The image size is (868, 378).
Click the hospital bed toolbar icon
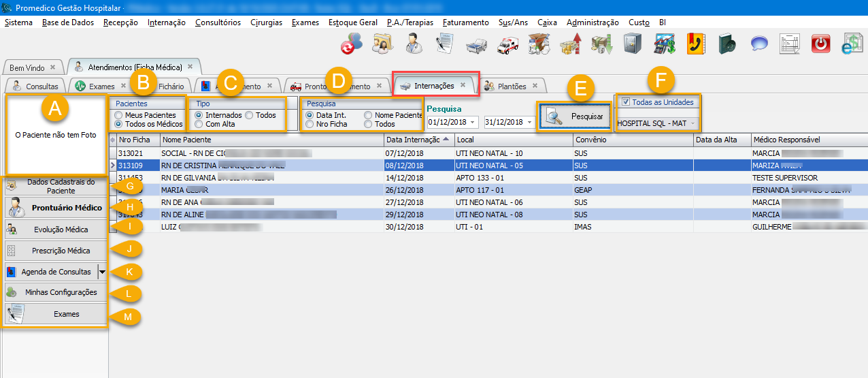[477, 44]
